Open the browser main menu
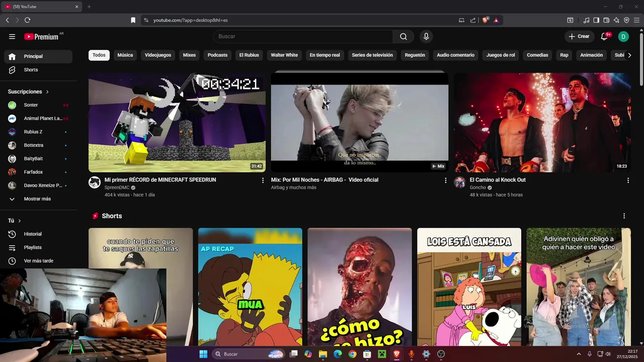This screenshot has height=362, width=644. point(636,20)
